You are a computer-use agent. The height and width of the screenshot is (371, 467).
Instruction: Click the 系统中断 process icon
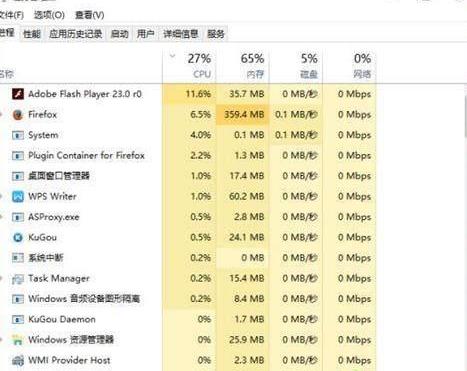(18, 258)
